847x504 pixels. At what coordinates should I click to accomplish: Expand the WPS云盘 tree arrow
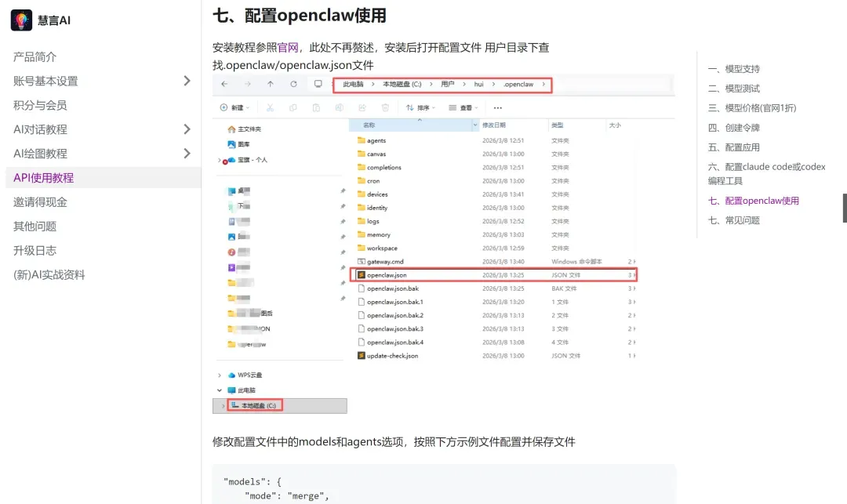pyautogui.click(x=220, y=375)
